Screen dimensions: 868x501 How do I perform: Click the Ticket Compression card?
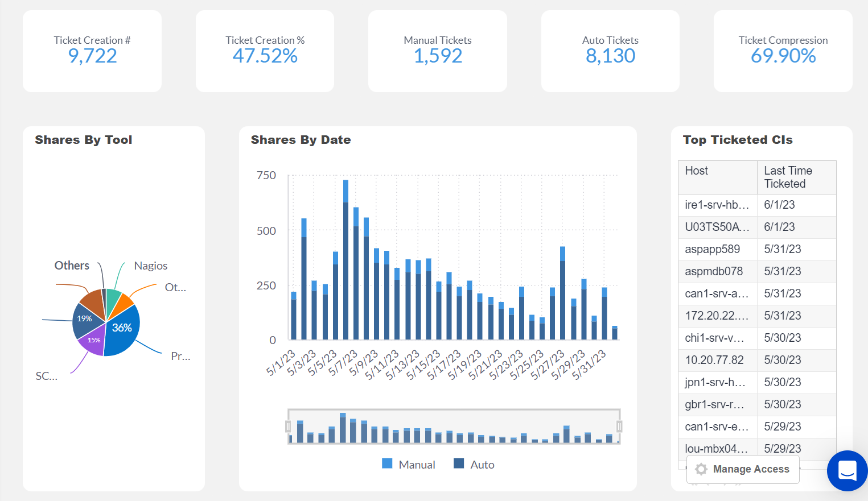pos(783,51)
